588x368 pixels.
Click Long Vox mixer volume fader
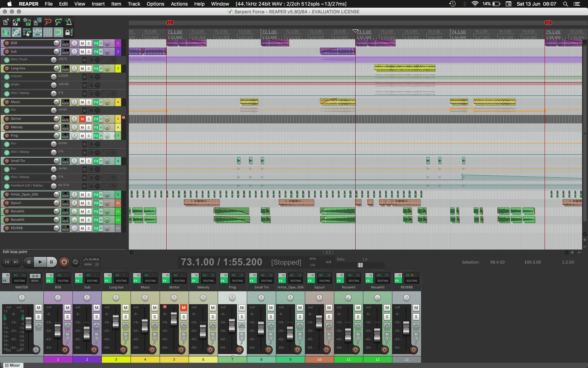[x=115, y=321]
